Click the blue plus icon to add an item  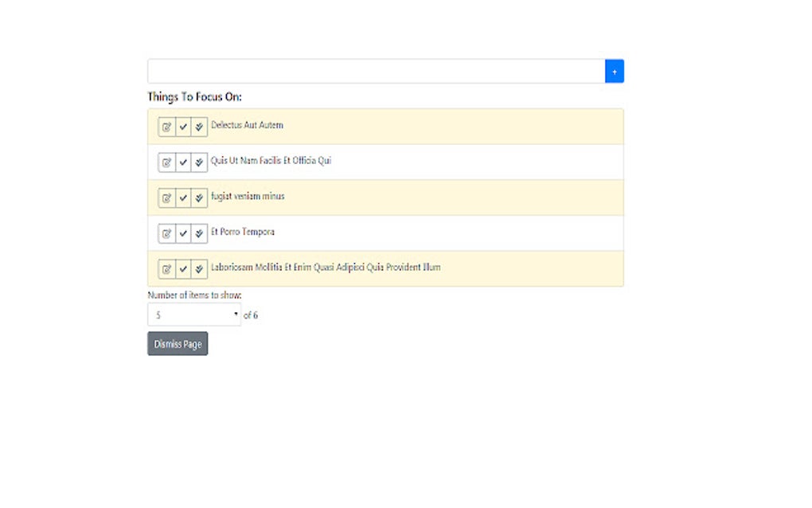[614, 70]
